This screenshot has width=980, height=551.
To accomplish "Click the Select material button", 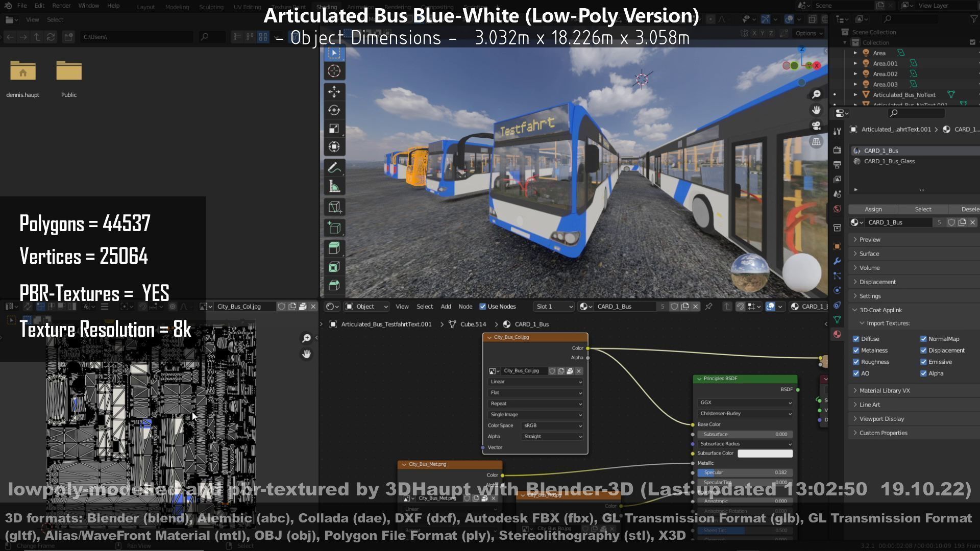I will (923, 209).
